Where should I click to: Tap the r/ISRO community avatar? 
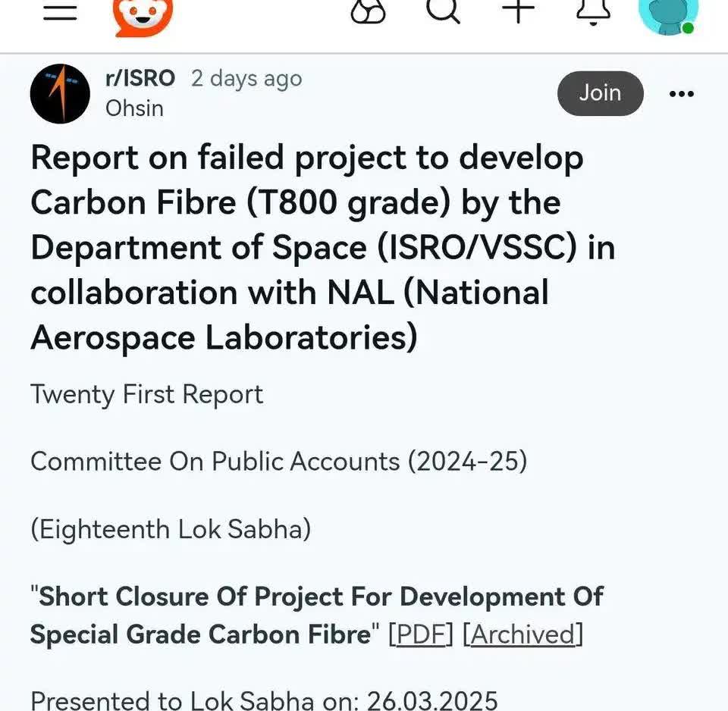(60, 93)
